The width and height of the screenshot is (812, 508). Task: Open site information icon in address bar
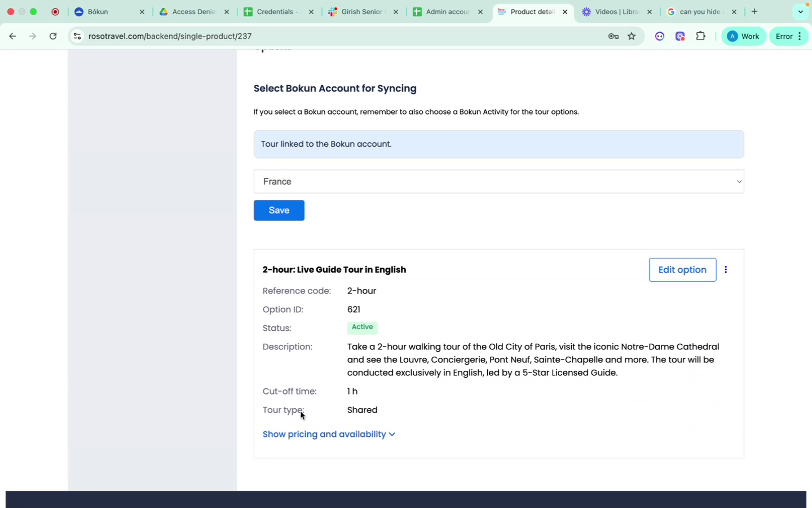click(x=77, y=36)
